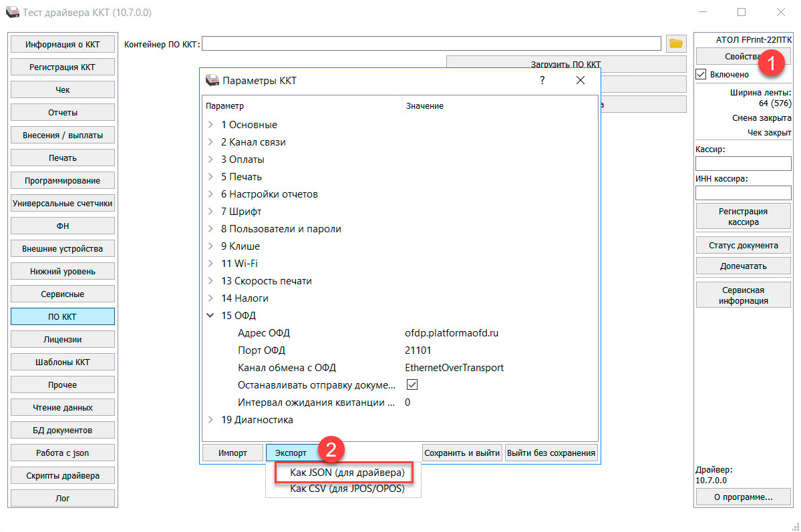Click the О программе... button
The width and height of the screenshot is (801, 532).
coord(743,497)
